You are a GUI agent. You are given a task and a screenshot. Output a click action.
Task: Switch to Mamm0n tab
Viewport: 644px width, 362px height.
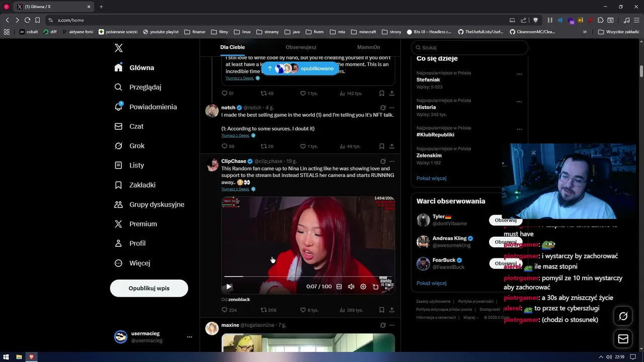[x=368, y=47]
